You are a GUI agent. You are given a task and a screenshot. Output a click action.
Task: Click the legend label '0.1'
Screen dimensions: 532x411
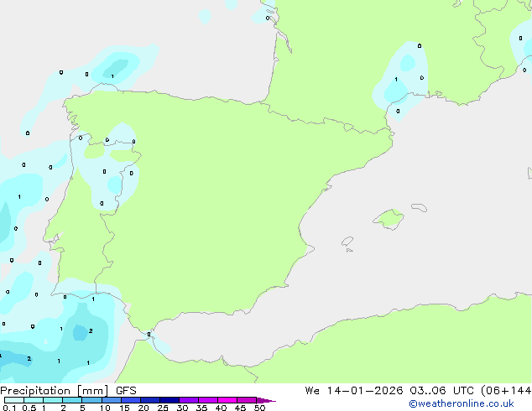pos(9,408)
